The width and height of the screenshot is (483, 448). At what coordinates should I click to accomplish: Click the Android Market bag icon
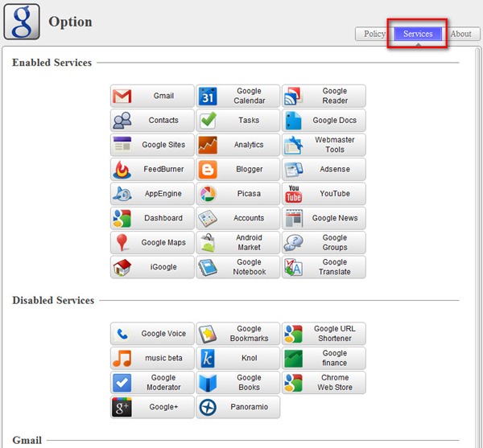(208, 242)
